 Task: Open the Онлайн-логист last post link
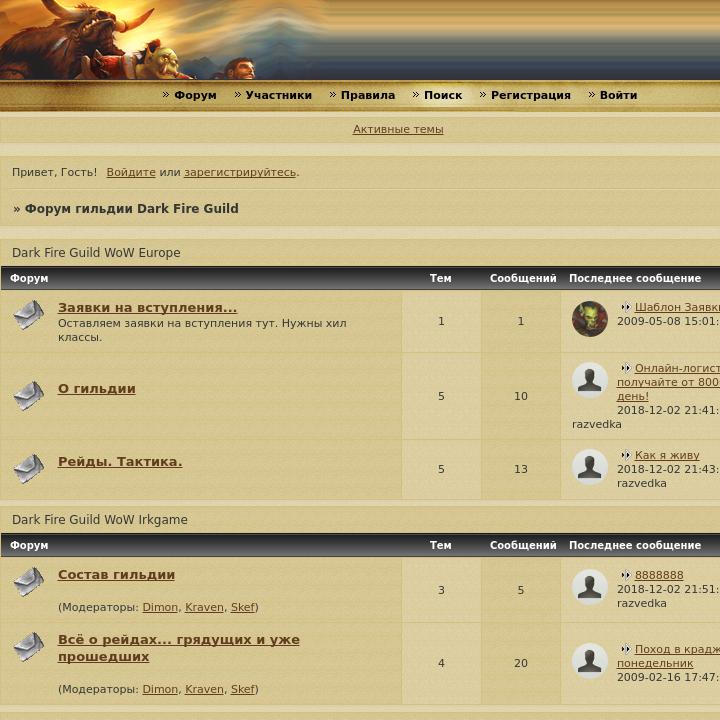(669, 382)
